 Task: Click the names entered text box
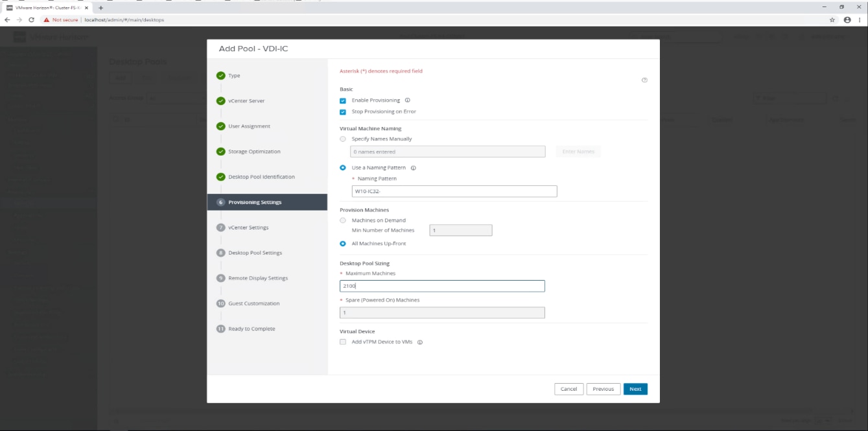447,152
